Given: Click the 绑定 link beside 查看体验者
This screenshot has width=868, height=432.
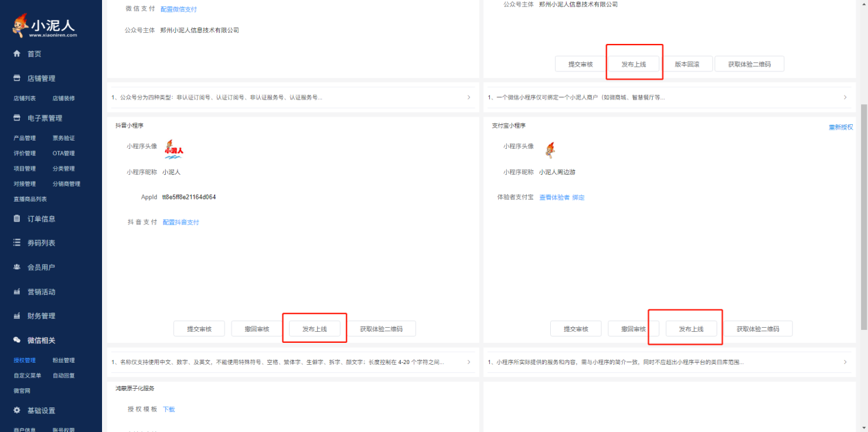Looking at the screenshot, I should [x=579, y=197].
